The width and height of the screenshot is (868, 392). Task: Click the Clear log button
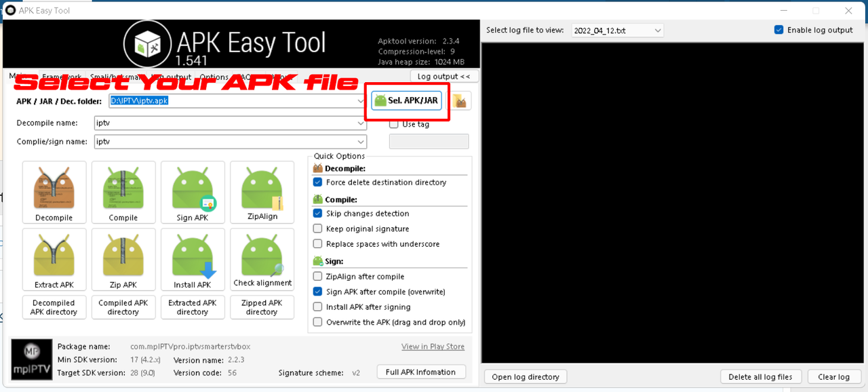pos(834,377)
